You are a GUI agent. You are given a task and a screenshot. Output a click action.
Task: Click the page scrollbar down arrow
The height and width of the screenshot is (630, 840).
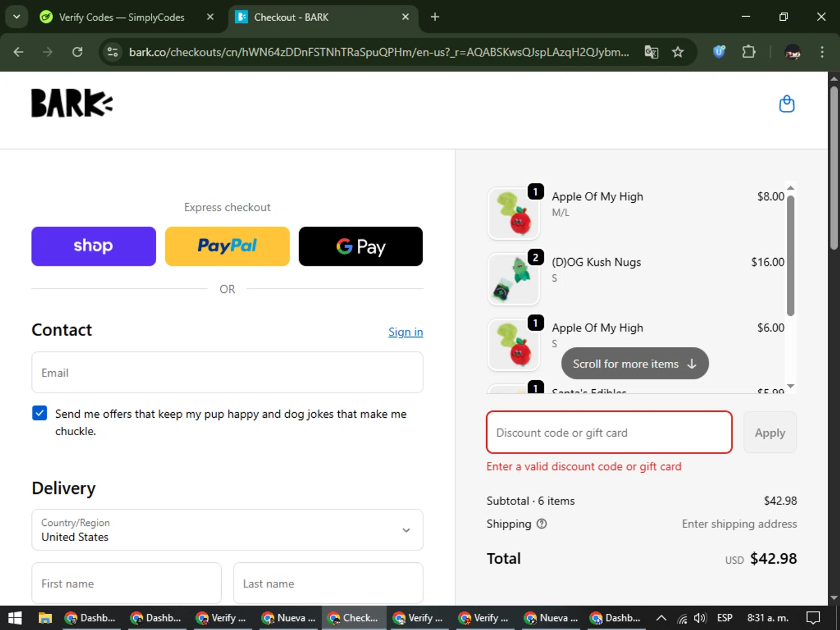tap(834, 598)
